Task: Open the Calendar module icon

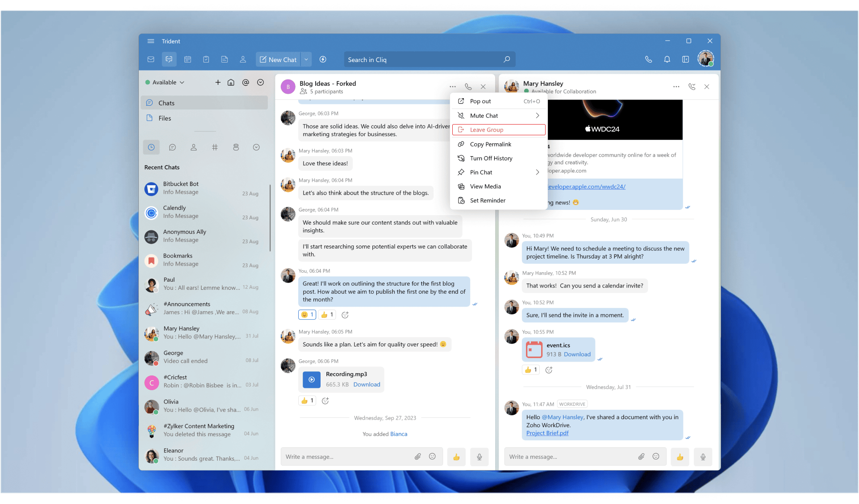Action: pos(188,59)
